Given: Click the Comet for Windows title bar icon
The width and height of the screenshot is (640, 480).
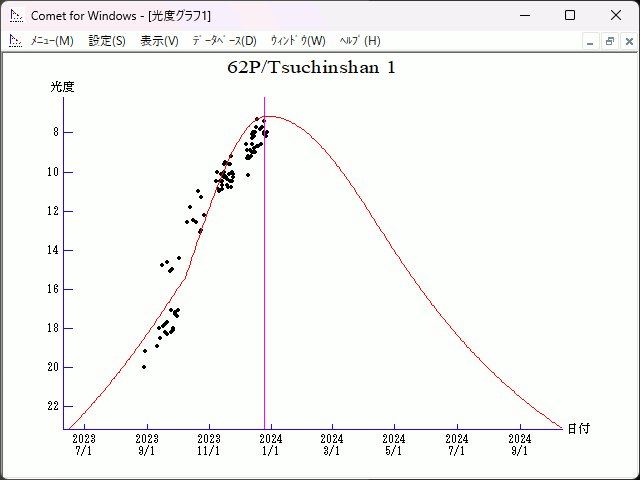Looking at the screenshot, I should click(15, 15).
